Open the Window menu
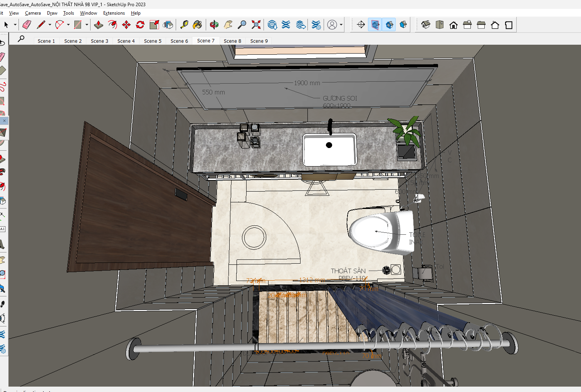Screen dimensions: 581x392 coord(88,13)
